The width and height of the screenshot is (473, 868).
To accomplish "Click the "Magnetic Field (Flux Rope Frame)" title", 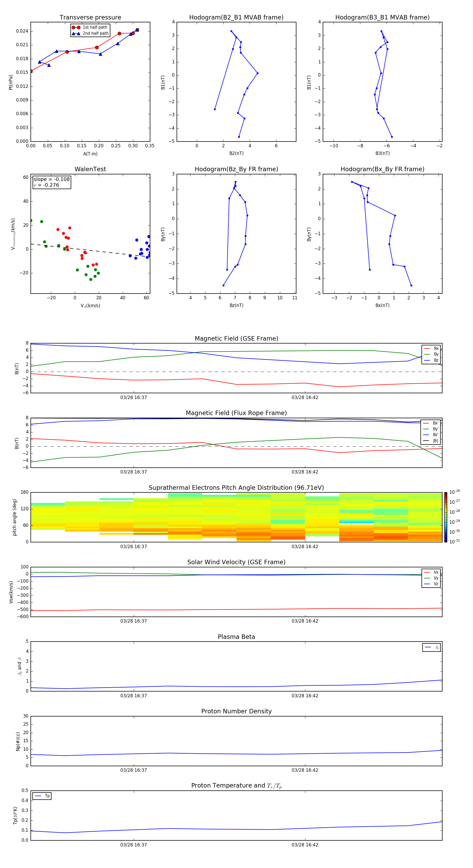I will click(236, 413).
